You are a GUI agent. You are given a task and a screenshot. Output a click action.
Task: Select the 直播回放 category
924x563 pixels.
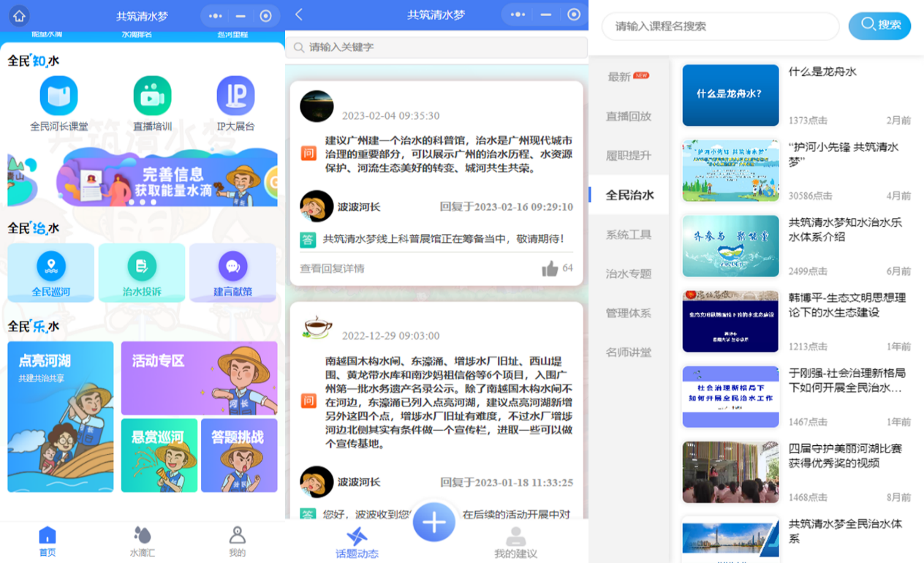point(629,116)
